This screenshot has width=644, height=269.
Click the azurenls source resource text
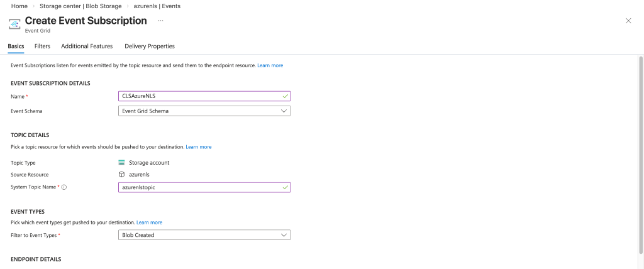click(x=139, y=175)
